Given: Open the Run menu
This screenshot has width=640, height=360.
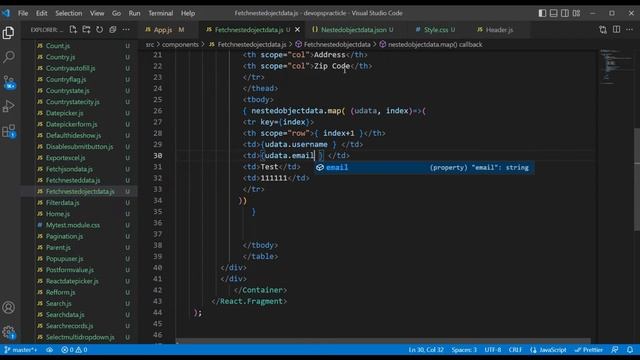Looking at the screenshot, I should coord(134,13).
